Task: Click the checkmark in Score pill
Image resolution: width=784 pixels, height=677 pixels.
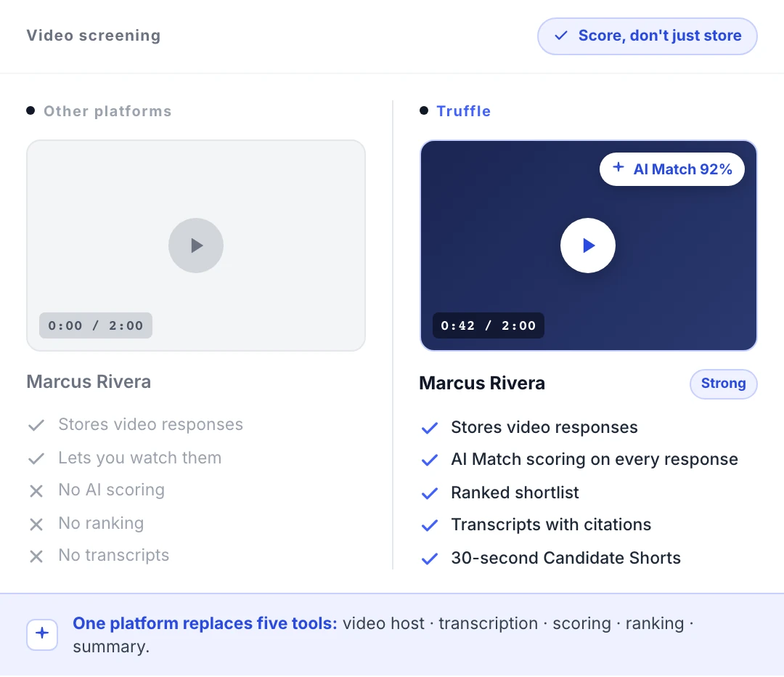Action: [561, 36]
